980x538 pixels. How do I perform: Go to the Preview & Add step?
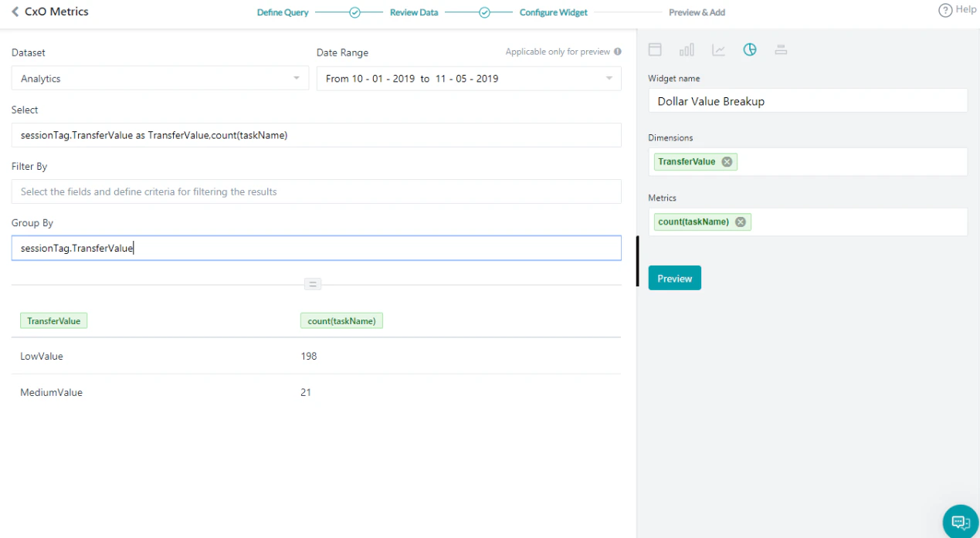coord(697,12)
